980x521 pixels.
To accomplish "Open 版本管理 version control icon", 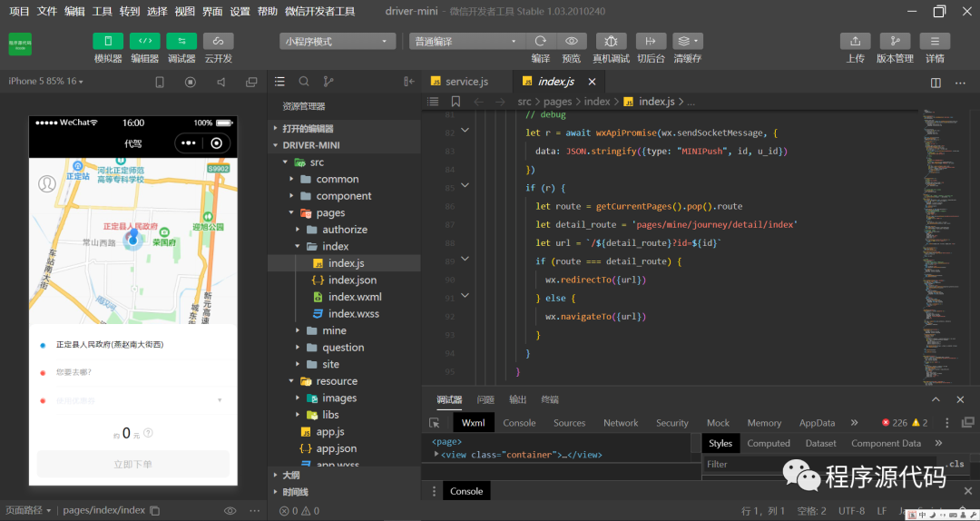I will point(895,41).
